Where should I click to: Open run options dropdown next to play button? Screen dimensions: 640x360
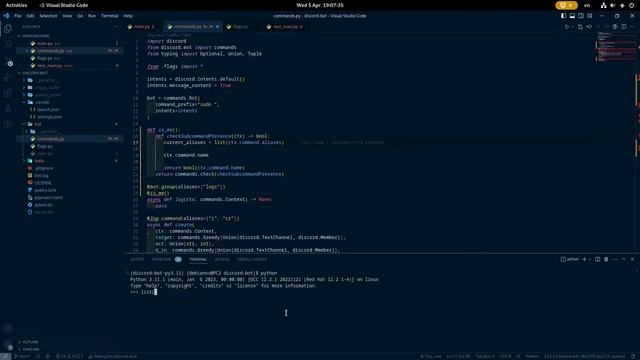coord(572,27)
